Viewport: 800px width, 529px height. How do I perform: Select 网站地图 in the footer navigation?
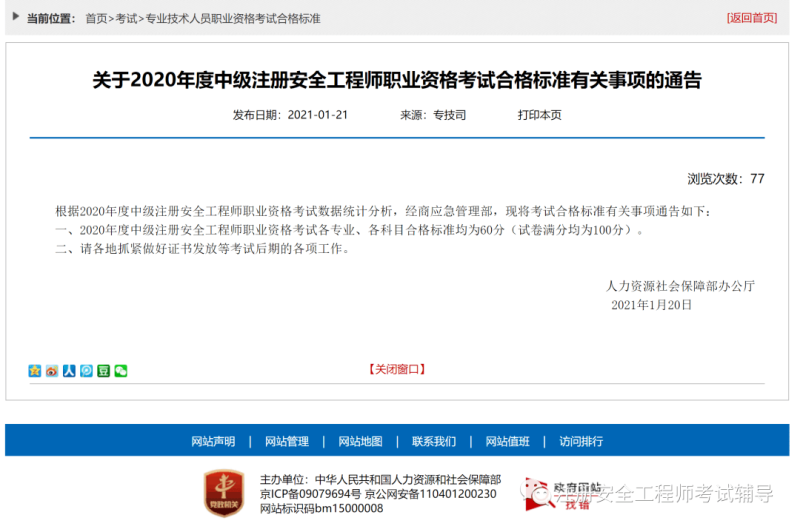coord(360,441)
